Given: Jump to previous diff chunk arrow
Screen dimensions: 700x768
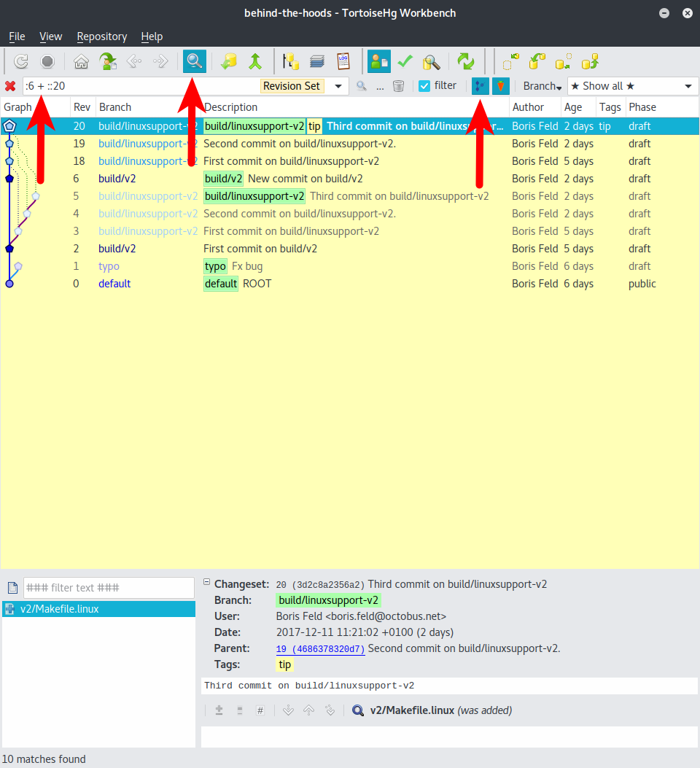Looking at the screenshot, I should 309,710.
